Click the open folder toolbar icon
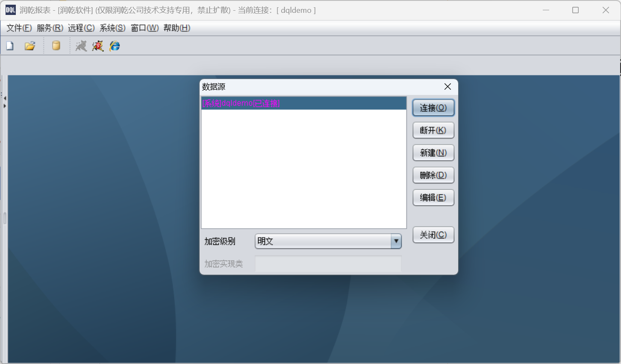 [x=30, y=46]
